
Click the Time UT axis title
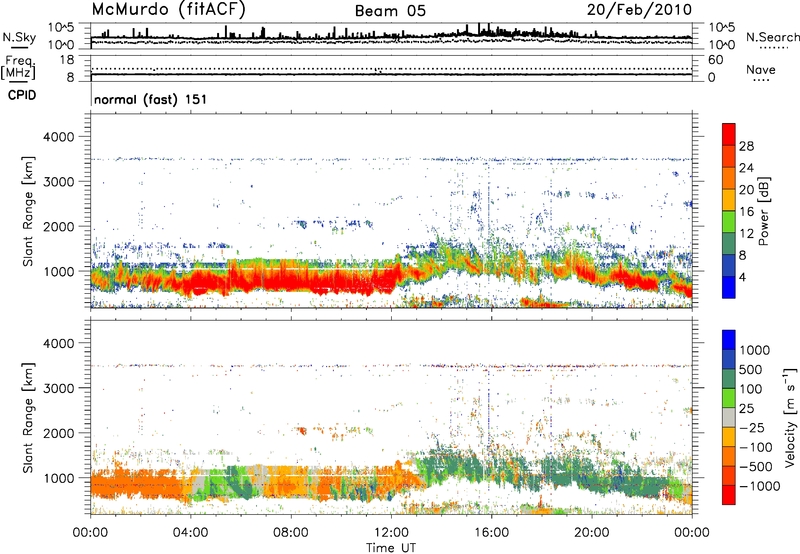click(x=391, y=548)
